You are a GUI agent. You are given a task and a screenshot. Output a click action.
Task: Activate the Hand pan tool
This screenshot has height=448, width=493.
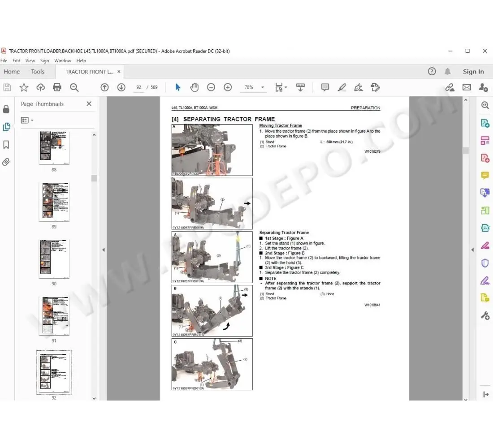(x=195, y=87)
